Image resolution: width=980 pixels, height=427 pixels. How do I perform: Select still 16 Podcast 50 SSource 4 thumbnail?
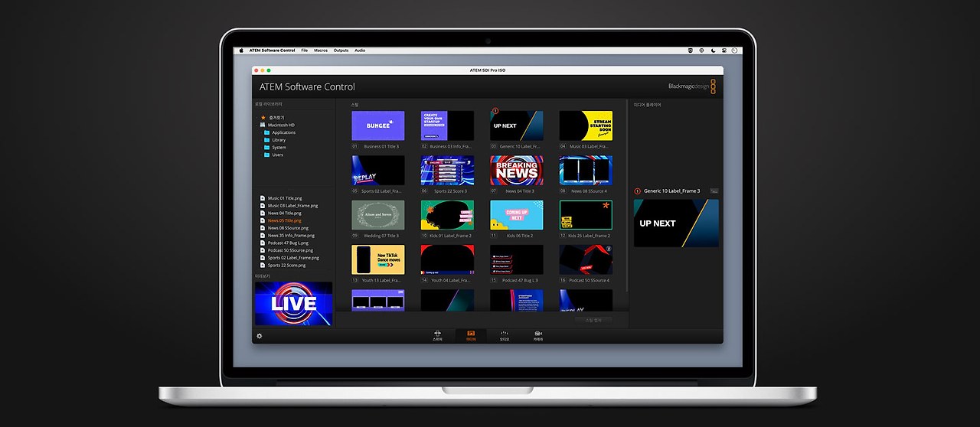[586, 259]
